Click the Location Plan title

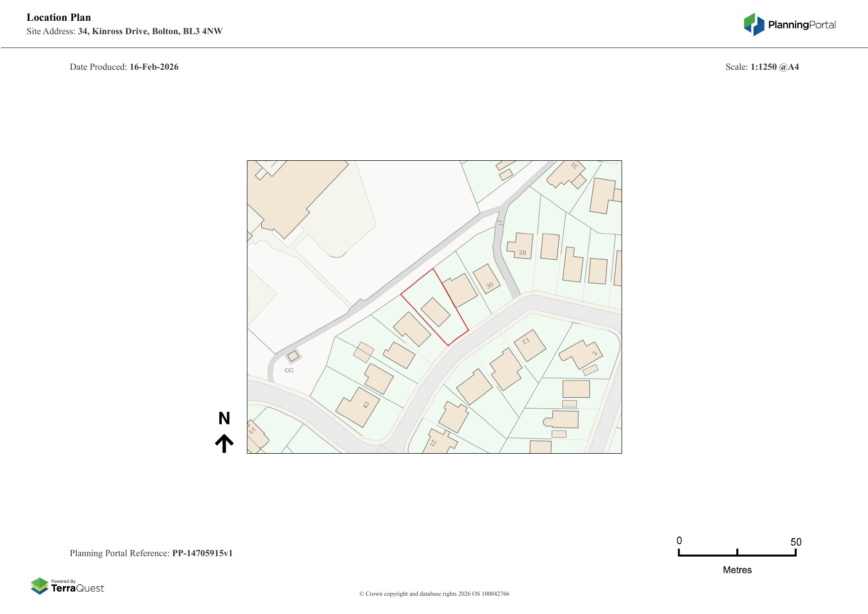(59, 17)
